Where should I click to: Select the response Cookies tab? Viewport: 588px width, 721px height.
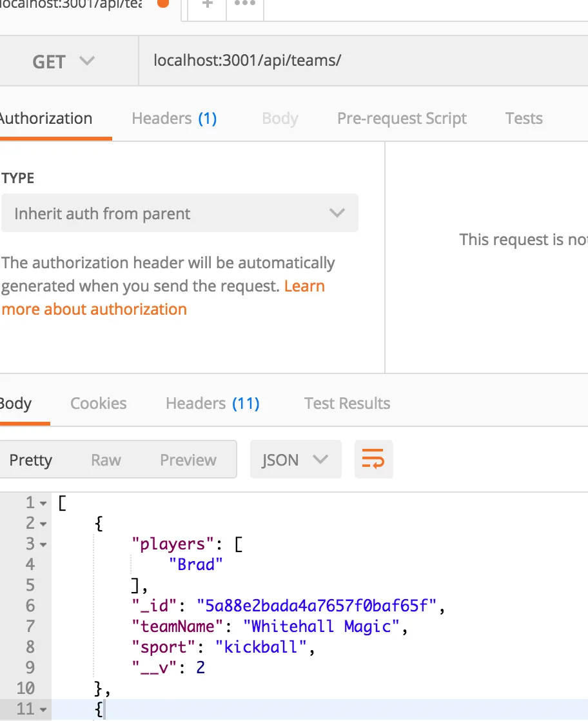click(x=98, y=404)
